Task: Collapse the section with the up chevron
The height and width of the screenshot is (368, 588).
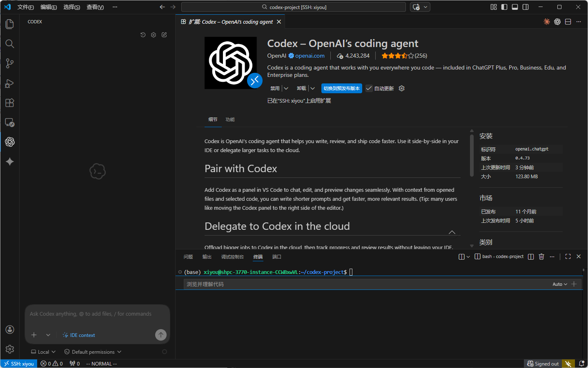Action: point(452,232)
